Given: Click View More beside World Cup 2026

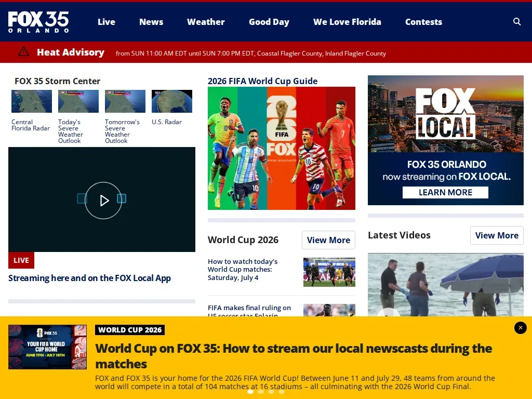Looking at the screenshot, I should click(328, 240).
